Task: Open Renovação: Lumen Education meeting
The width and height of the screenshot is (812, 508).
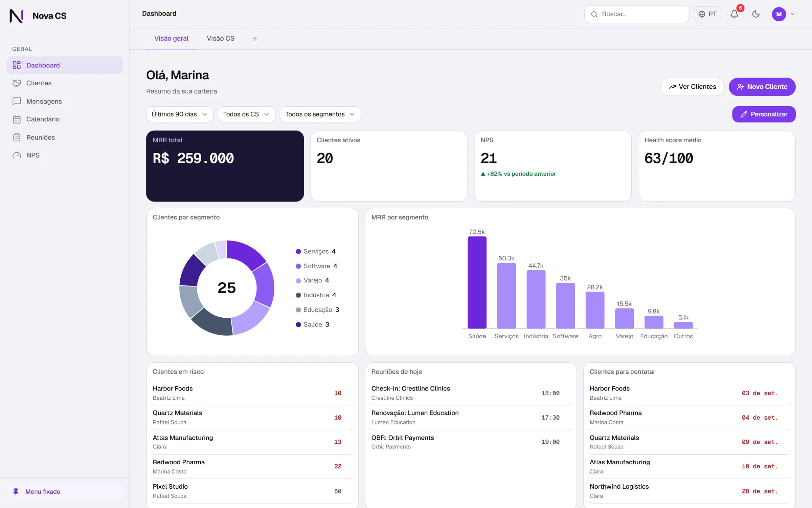Action: tap(471, 418)
